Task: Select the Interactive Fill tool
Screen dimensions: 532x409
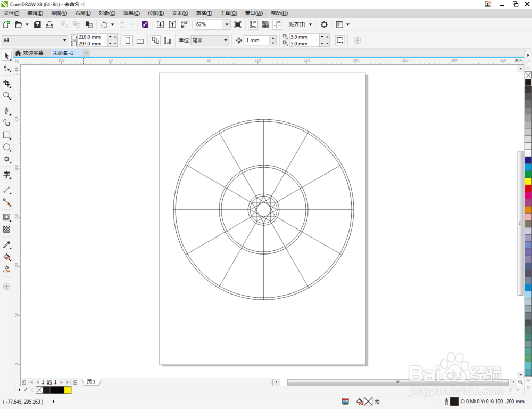Action: point(7,257)
